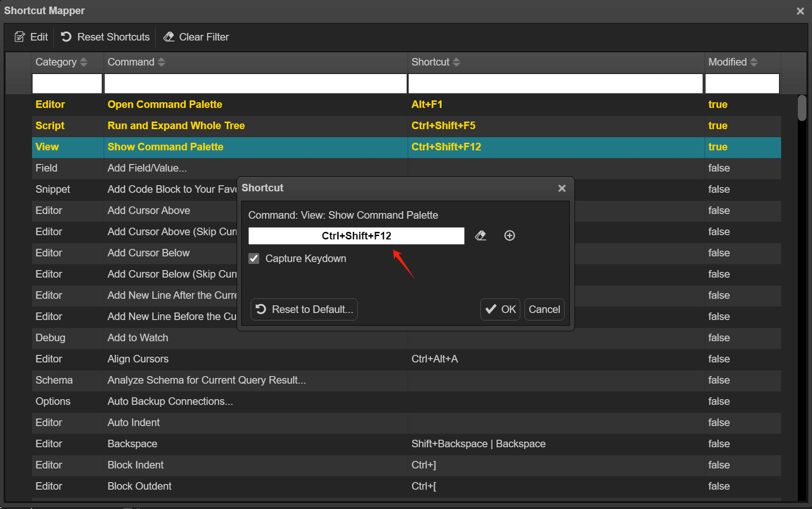Click Reset Shortcuts in the toolbar
The width and height of the screenshot is (812, 509).
click(x=106, y=37)
